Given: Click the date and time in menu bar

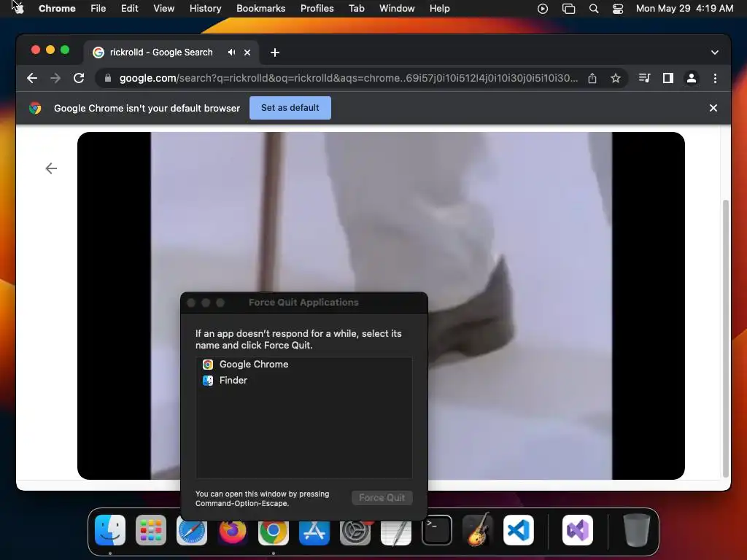Looking at the screenshot, I should click(x=684, y=8).
